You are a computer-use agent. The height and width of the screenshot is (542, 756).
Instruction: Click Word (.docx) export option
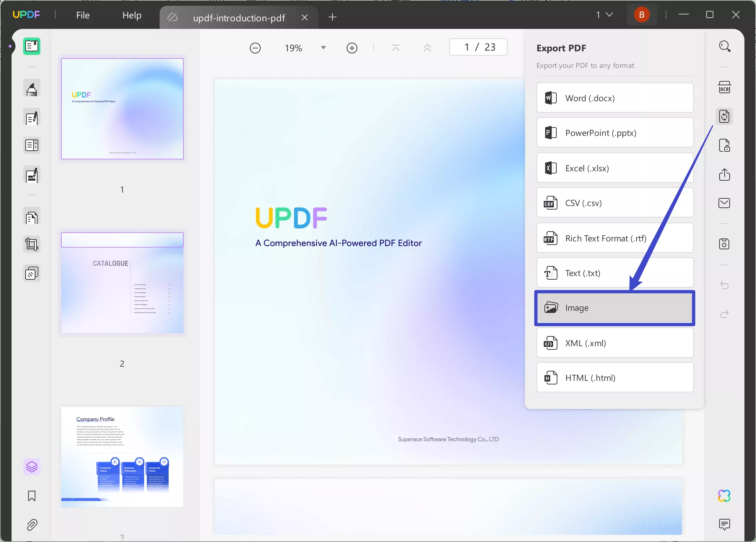pos(615,98)
